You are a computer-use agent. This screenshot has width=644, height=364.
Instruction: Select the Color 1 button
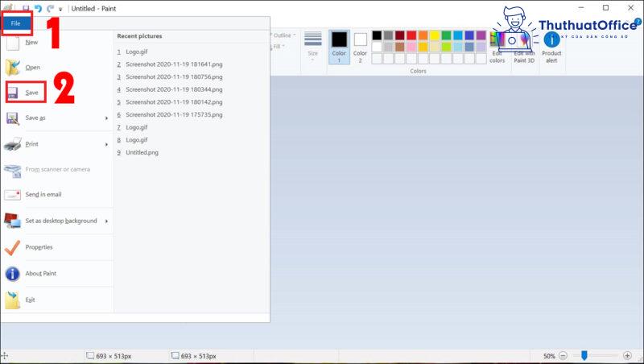(339, 46)
